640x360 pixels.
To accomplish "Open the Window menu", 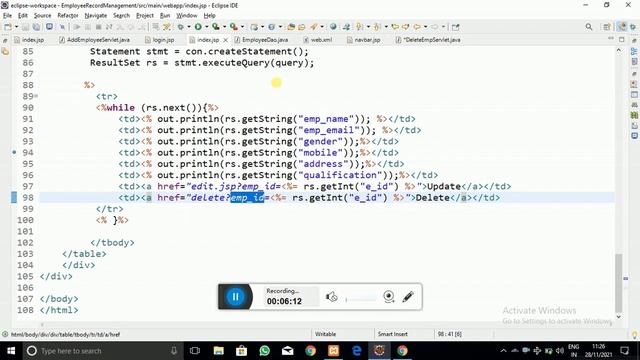I will [x=187, y=16].
